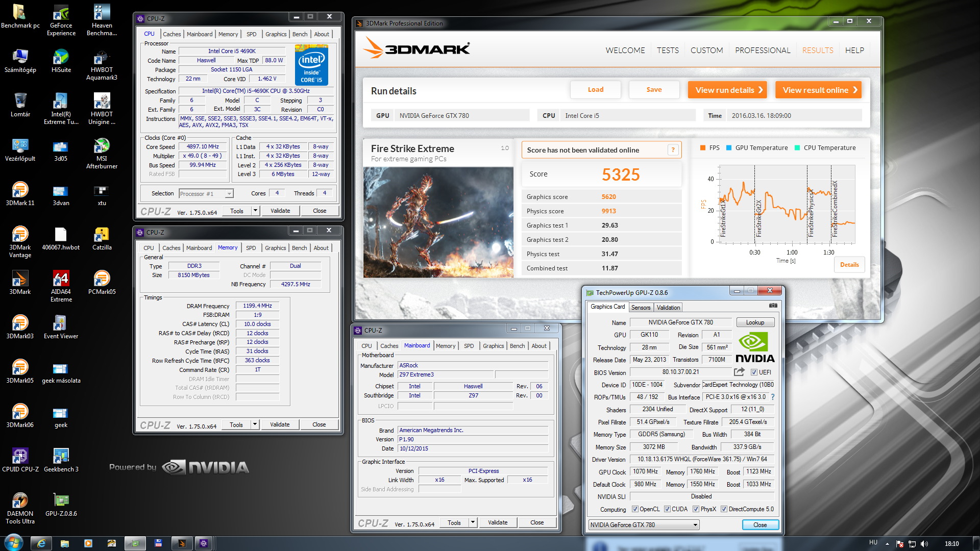980x551 pixels.
Task: Expand Tools dropdown arrow in Memory CPU-Z window
Action: [255, 424]
